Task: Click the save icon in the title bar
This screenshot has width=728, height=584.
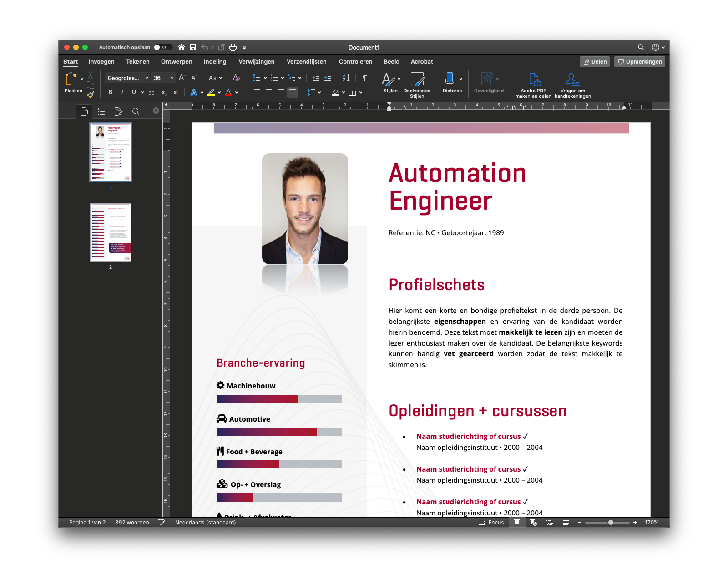Action: 193,47
